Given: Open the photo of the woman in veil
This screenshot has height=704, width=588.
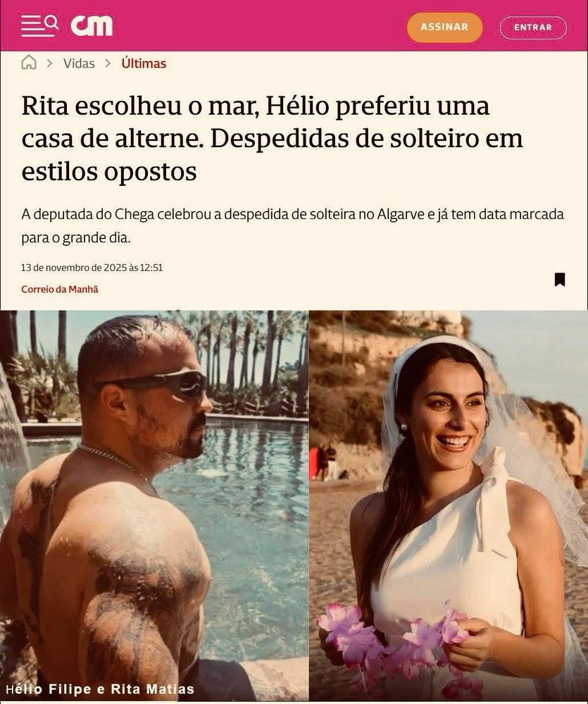Looking at the screenshot, I should [449, 505].
